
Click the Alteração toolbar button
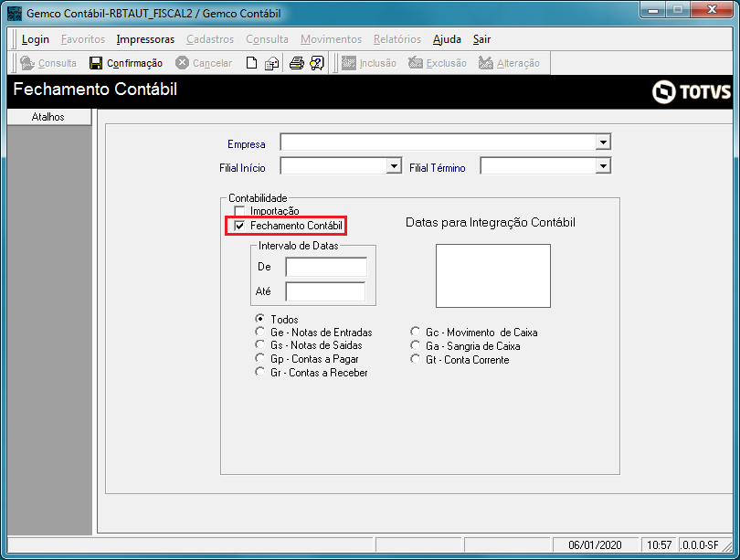pos(509,63)
